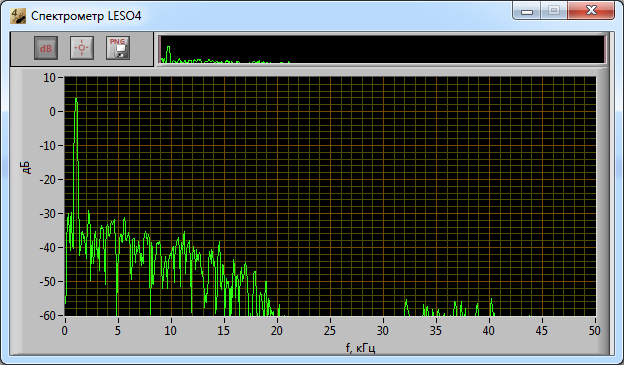Screen dimensions: 624x365
Task: Click the small spectral peak near 40 кГц
Action: [491, 306]
